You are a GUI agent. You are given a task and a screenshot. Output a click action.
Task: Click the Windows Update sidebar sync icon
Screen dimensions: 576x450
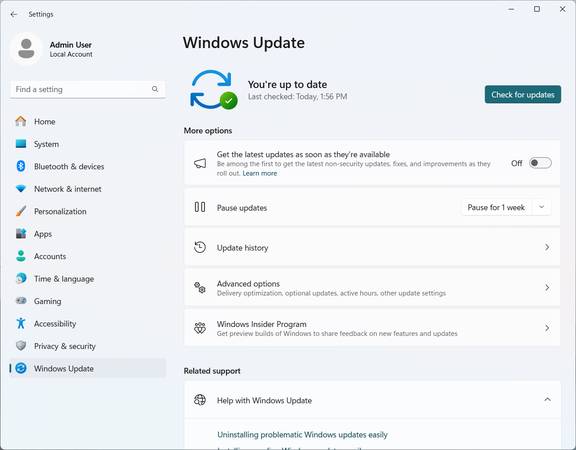(x=21, y=368)
